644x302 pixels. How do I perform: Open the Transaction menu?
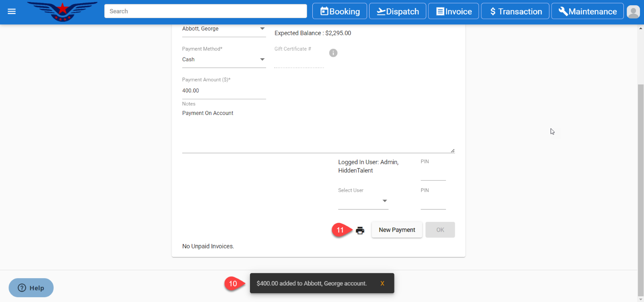click(x=516, y=11)
